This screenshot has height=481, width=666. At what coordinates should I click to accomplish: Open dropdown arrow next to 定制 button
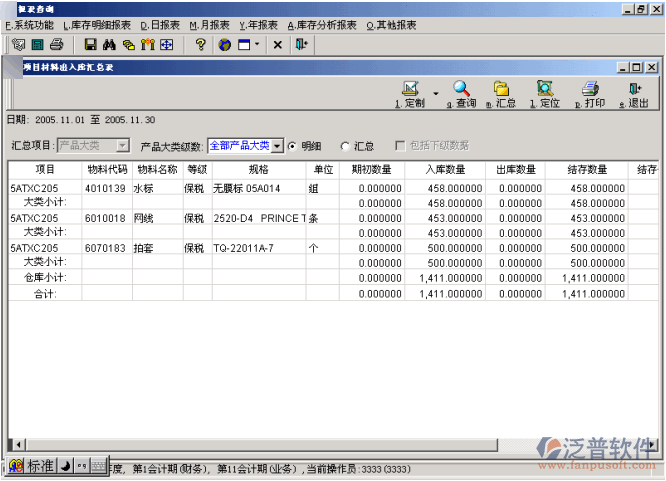point(436,93)
